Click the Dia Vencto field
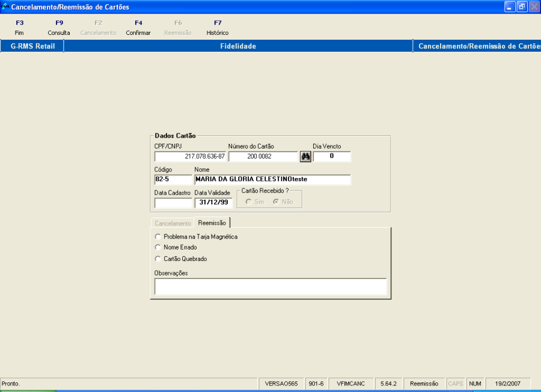 coord(332,156)
